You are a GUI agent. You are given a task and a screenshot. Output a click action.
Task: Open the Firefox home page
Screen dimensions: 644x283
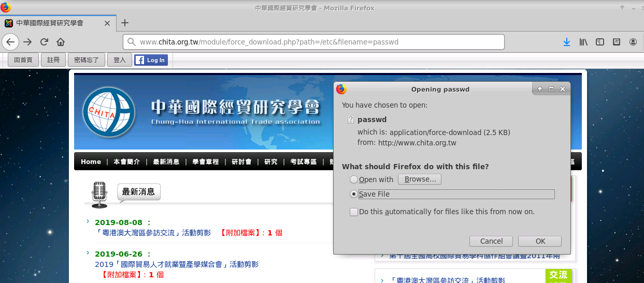[x=61, y=42]
